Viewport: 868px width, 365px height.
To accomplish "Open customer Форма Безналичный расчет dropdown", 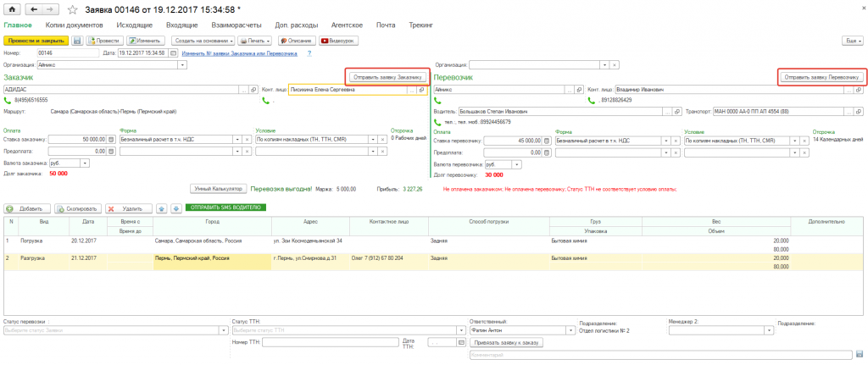I will click(x=238, y=140).
